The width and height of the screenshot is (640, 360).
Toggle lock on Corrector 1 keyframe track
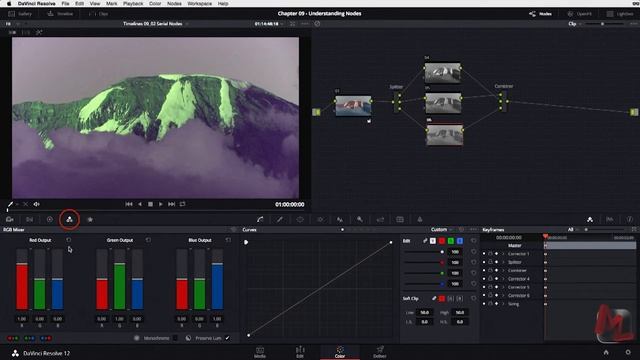click(490, 254)
